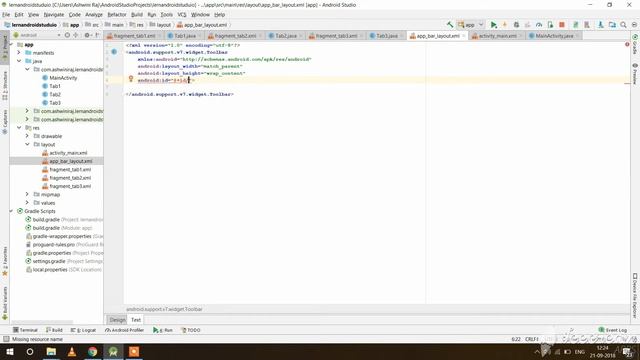Open the SDK Manager download icon
Image resolution: width=640 pixels, height=360 pixels.
point(600,25)
